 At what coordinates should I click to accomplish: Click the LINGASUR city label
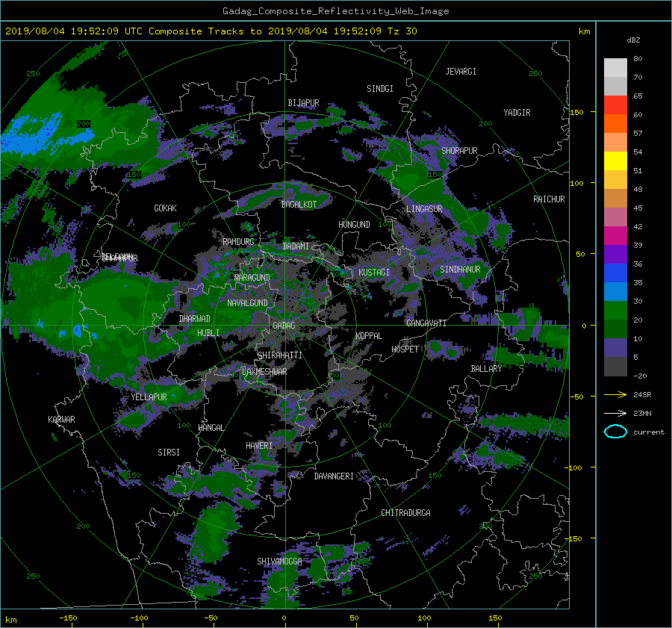424,209
